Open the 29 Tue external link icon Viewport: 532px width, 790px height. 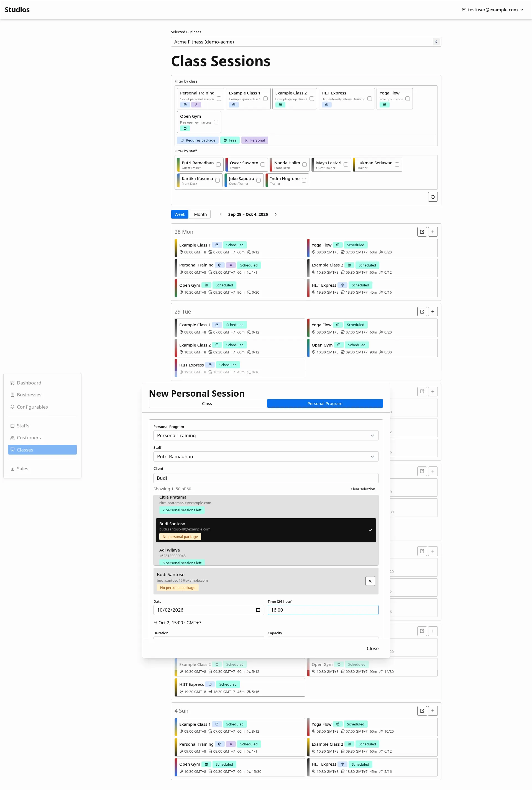click(422, 311)
